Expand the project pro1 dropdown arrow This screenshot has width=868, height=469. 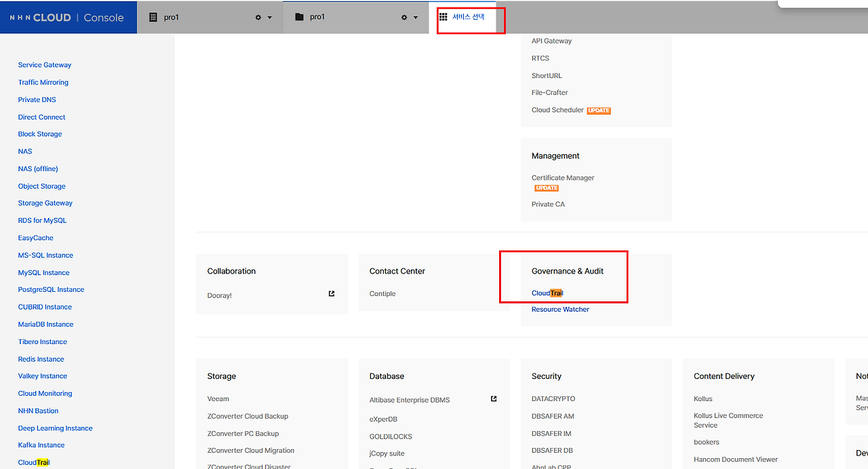(x=416, y=18)
